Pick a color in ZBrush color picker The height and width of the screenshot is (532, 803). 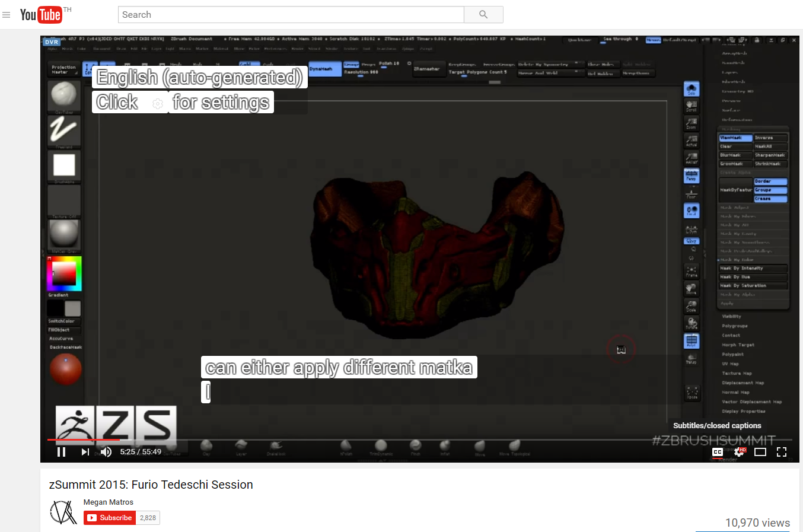tap(64, 273)
